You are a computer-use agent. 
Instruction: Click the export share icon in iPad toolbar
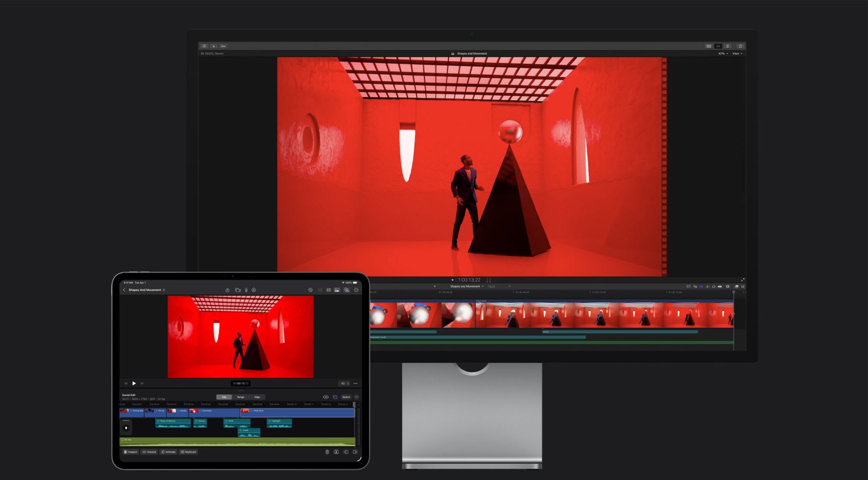pos(228,290)
